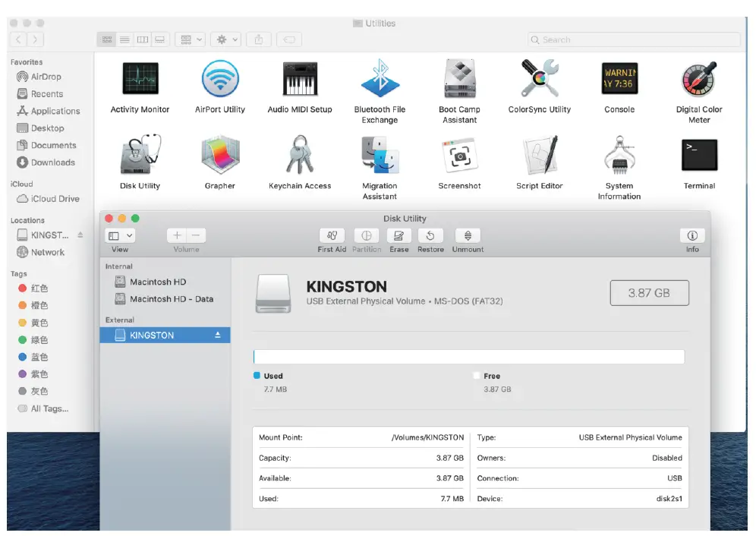Click the Unmount toolbar icon

pos(468,236)
